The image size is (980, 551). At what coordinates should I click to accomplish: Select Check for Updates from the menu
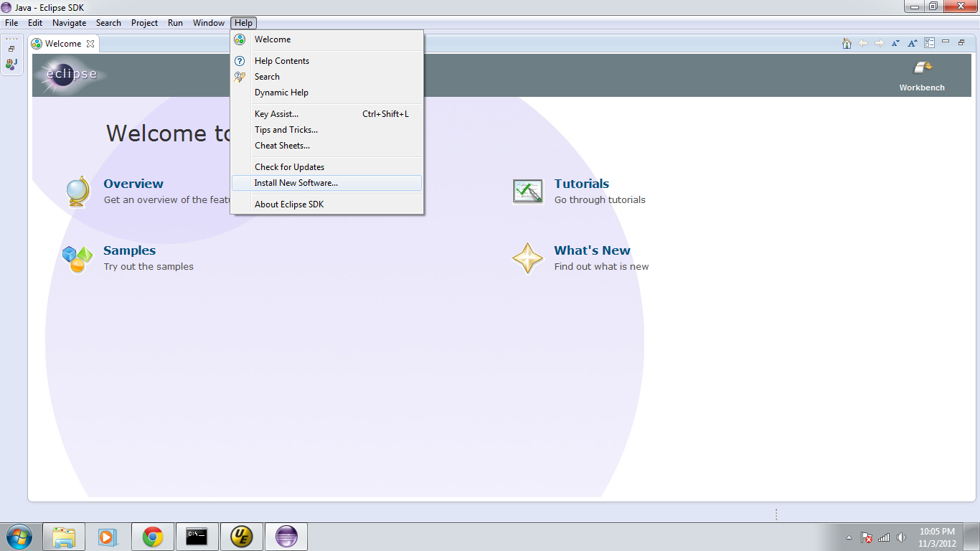point(289,166)
